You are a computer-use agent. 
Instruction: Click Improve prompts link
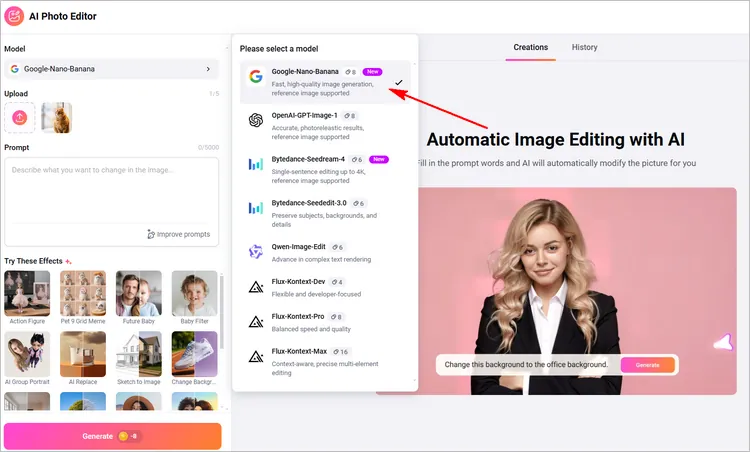point(179,234)
